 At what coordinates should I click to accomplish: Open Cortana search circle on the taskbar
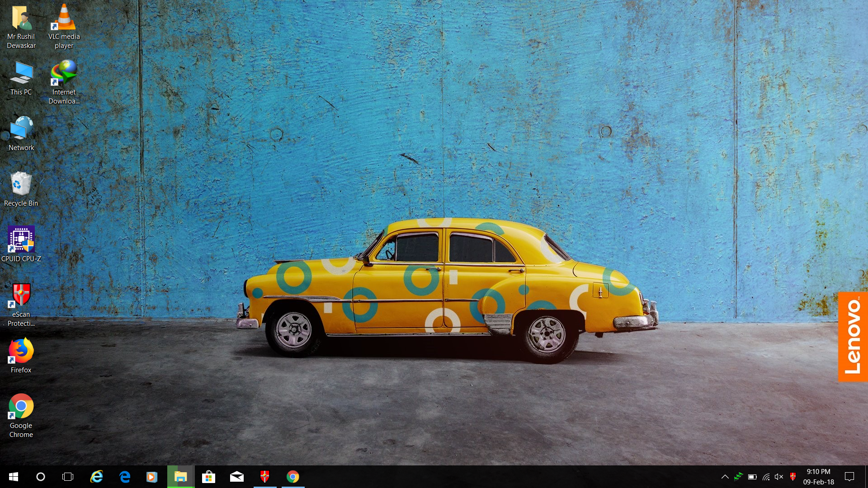(x=41, y=477)
